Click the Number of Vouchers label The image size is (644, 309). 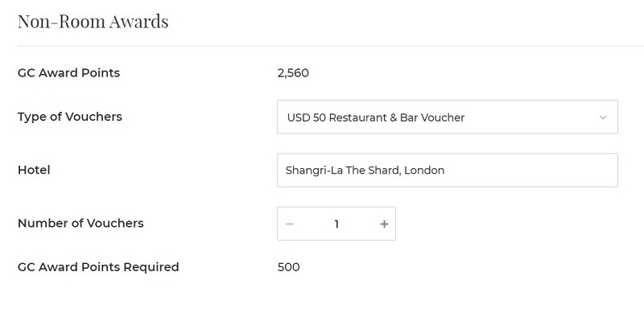pos(80,223)
